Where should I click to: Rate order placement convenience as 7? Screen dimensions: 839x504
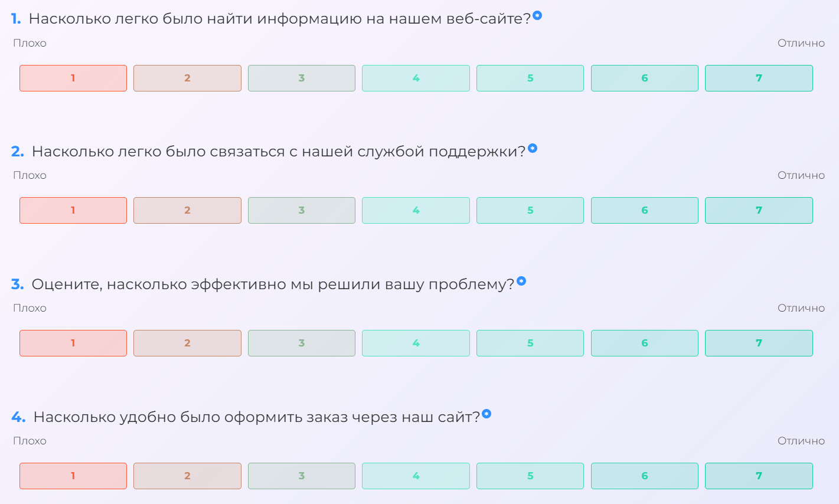[x=759, y=476]
